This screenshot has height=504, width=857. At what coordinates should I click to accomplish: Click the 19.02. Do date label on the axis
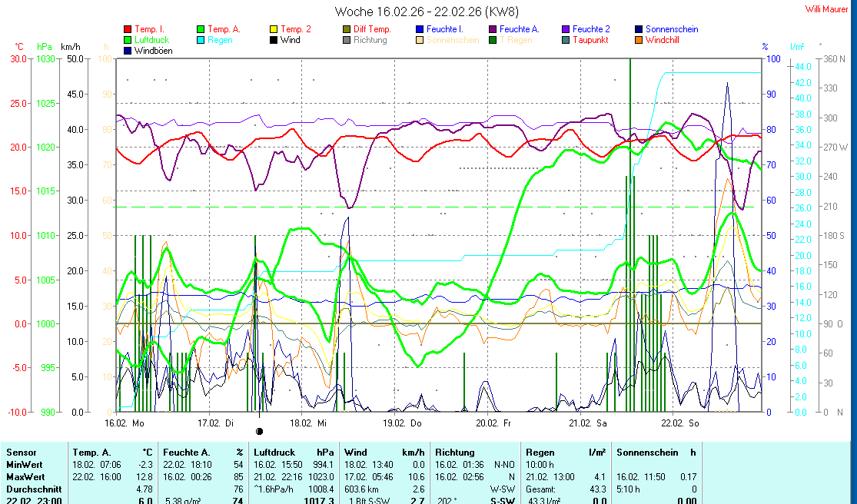click(x=404, y=423)
